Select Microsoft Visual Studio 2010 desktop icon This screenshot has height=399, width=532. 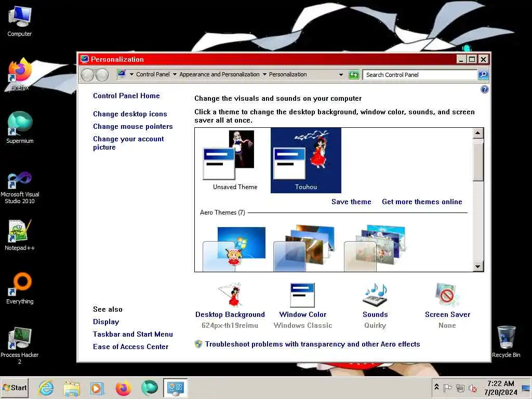[20, 188]
